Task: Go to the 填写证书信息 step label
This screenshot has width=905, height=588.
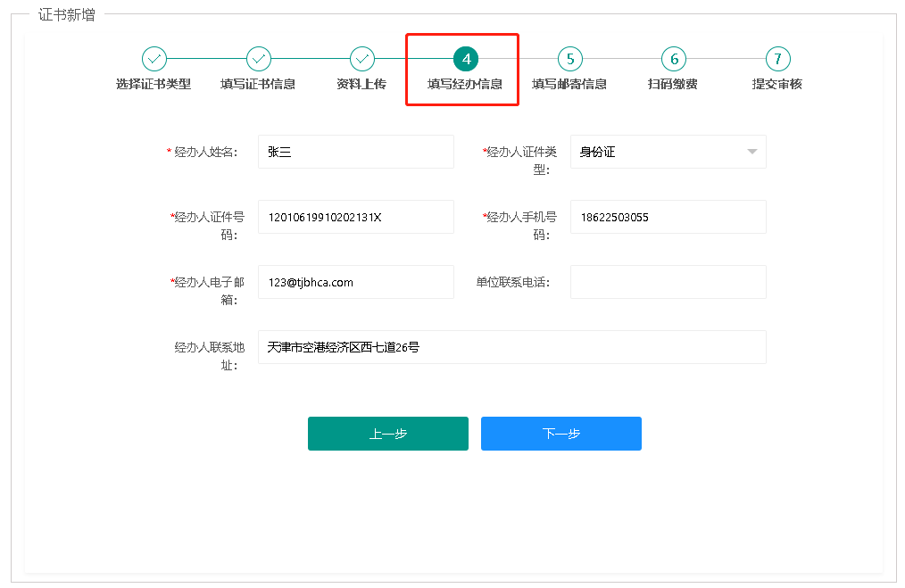Action: pyautogui.click(x=258, y=85)
